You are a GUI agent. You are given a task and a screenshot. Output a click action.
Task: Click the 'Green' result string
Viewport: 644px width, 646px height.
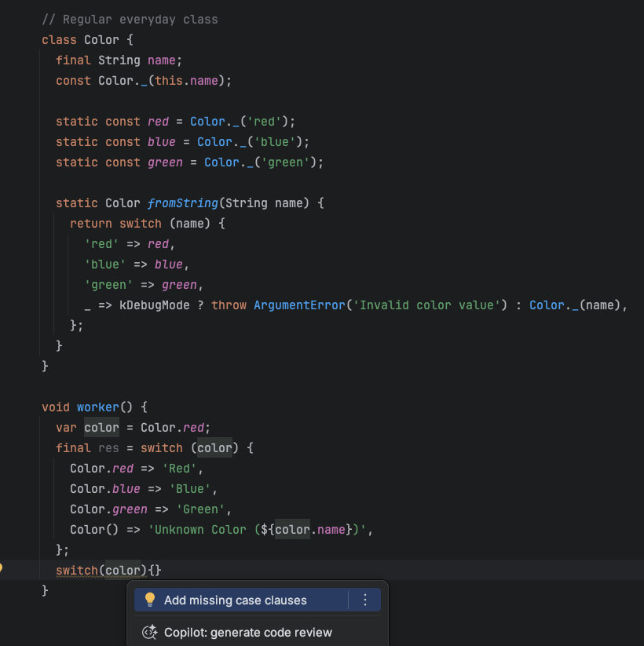pyautogui.click(x=200, y=509)
